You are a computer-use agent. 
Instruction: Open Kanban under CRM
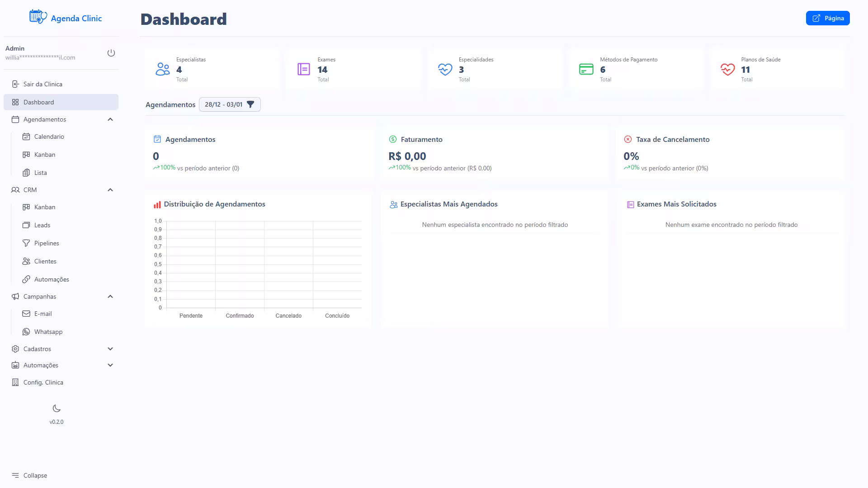[x=66, y=207]
